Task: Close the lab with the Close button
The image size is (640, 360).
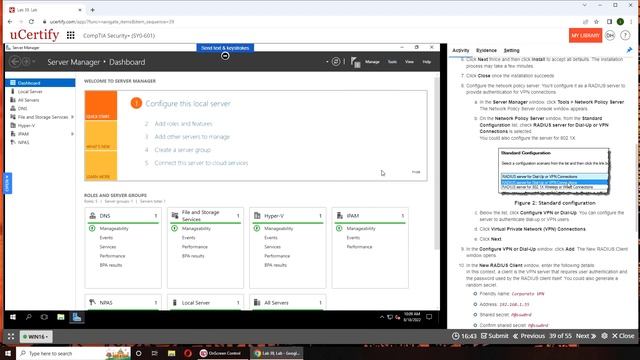Action: [x=623, y=336]
